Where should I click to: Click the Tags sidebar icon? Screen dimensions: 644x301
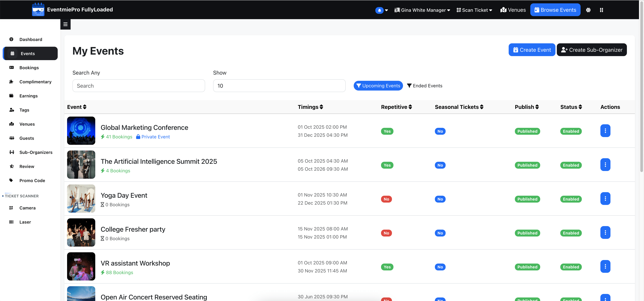(12, 110)
